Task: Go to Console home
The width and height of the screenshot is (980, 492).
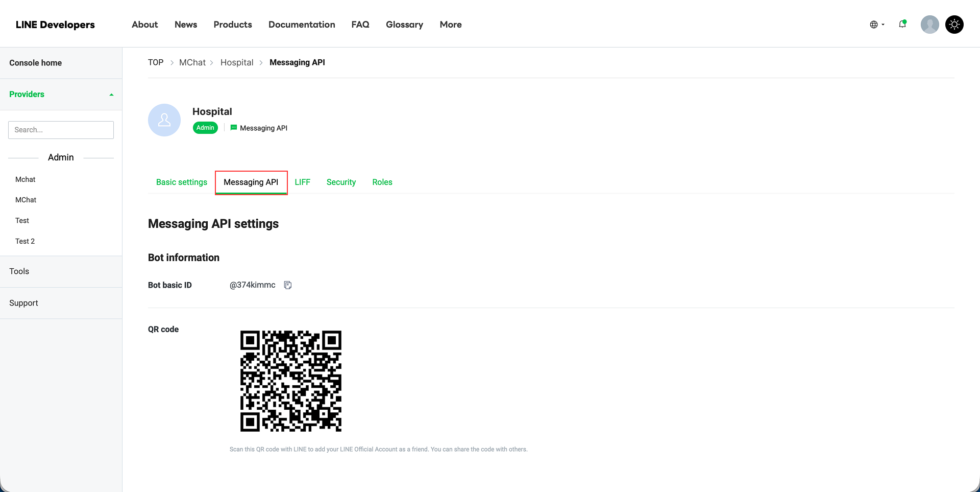Action: tap(35, 62)
